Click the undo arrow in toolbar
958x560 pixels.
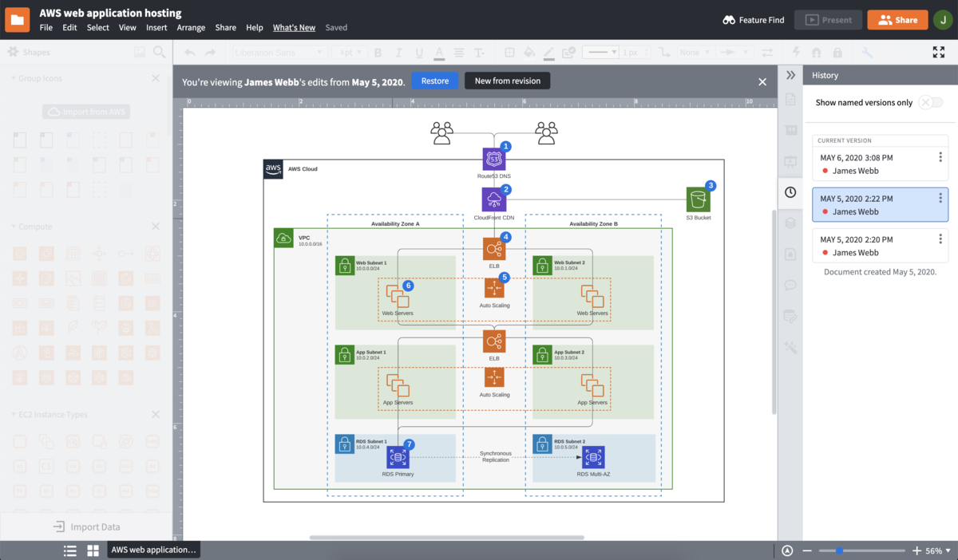point(190,53)
